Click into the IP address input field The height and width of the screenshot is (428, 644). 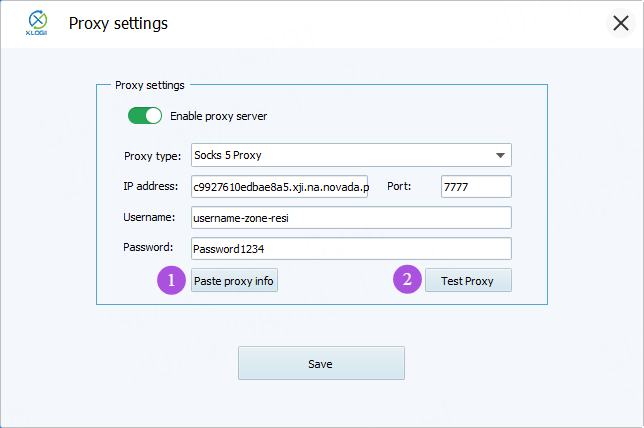tap(279, 187)
